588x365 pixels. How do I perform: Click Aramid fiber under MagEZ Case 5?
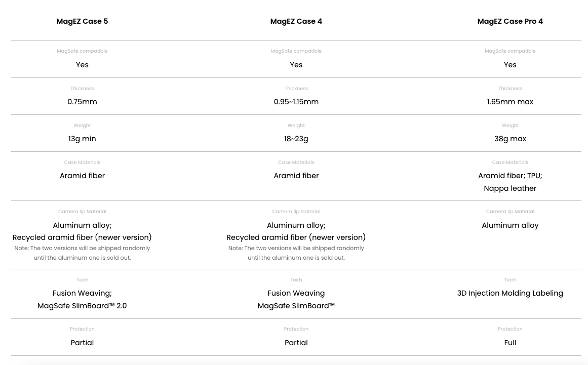82,176
